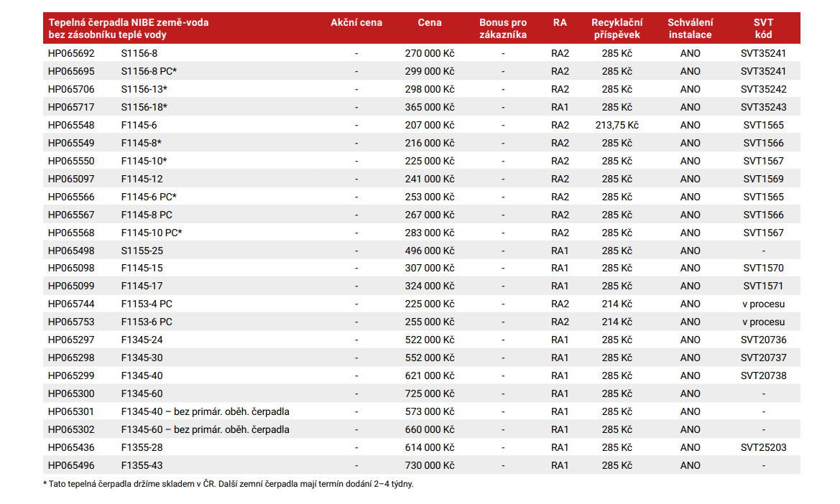The width and height of the screenshot is (840, 504).
Task: Click 'v procesu' in F1153-6 PC row
Action: 763,322
